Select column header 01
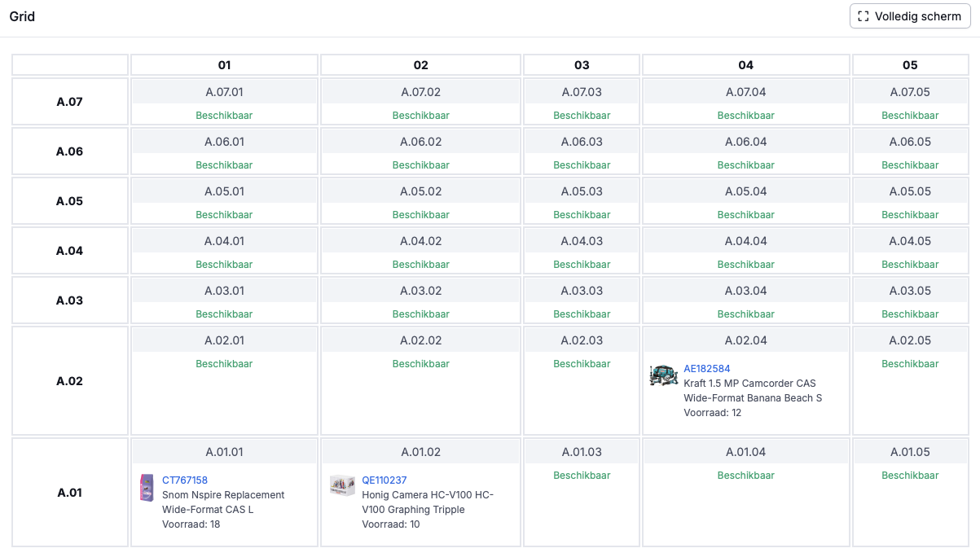This screenshot has height=557, width=980. [224, 65]
